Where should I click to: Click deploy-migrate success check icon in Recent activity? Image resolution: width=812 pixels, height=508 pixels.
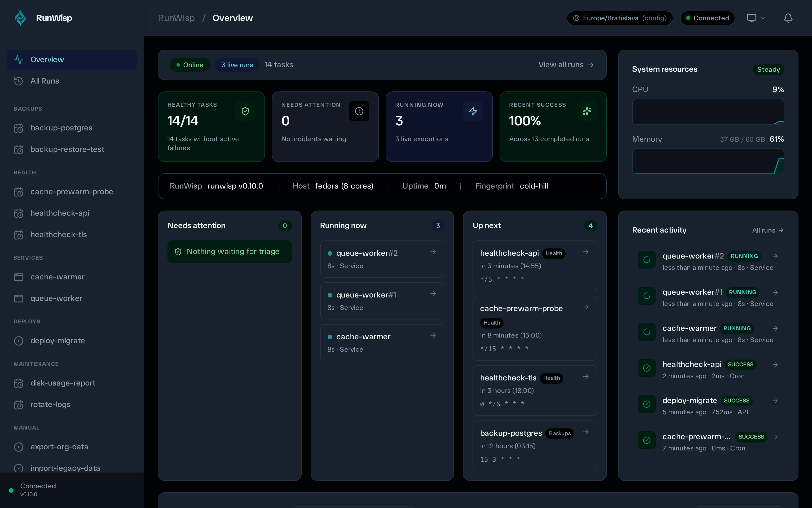[646, 404]
